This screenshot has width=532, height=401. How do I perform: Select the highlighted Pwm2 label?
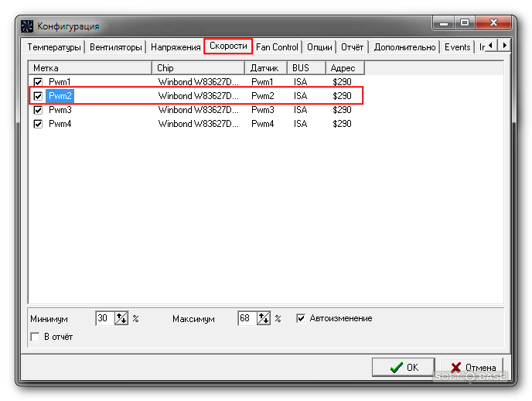coord(60,96)
